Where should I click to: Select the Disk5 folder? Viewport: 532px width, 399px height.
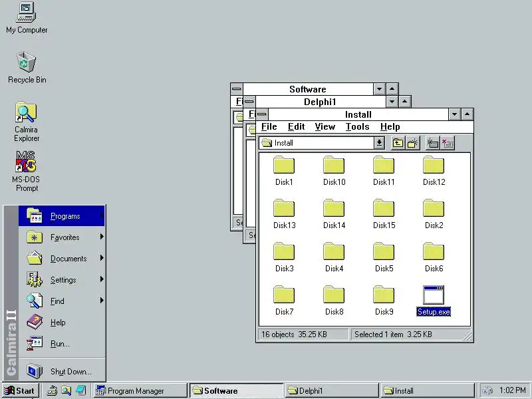pos(384,257)
